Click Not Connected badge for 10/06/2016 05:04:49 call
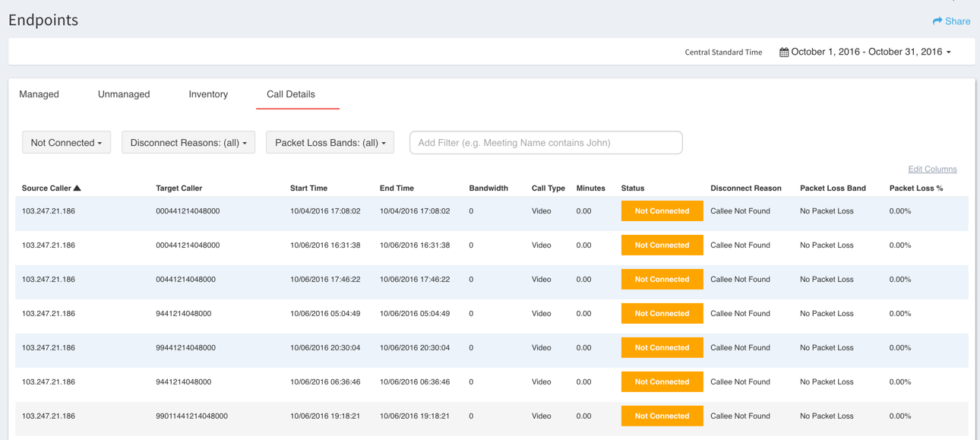Screen dimensions: 980x440 662,314
